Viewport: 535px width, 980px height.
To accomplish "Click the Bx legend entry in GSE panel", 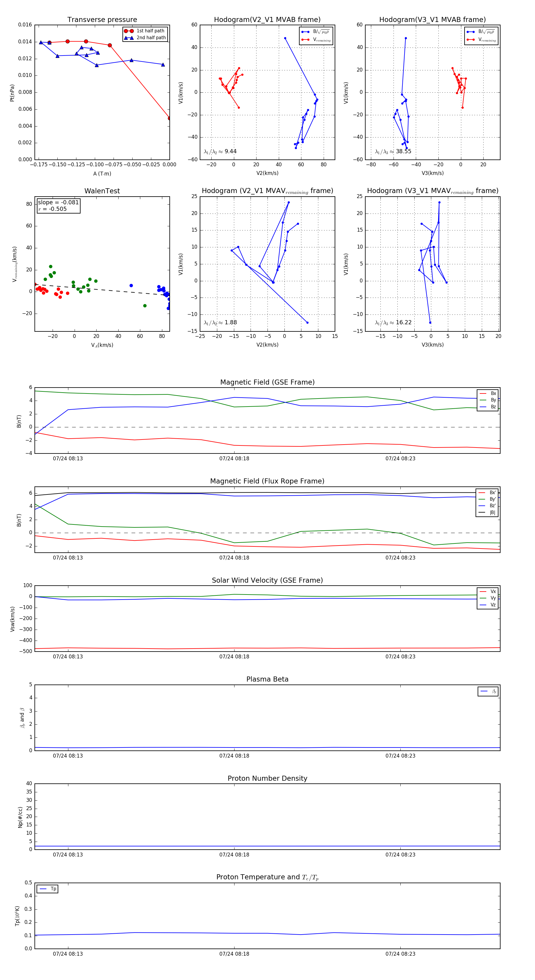I will coord(488,393).
